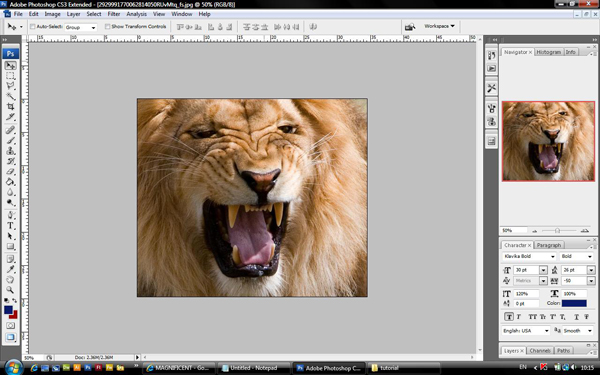
Task: Swap foreground and background colors
Action: (15, 301)
